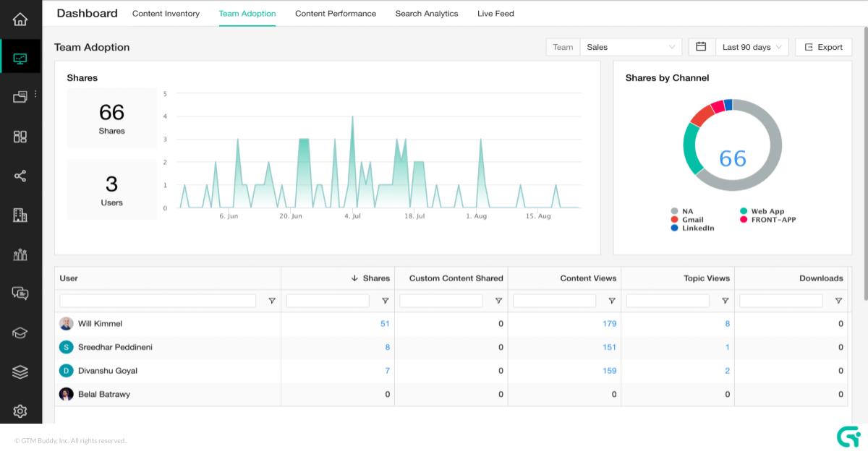Open the Team dropdown showing Sales
868x454 pixels.
click(631, 46)
